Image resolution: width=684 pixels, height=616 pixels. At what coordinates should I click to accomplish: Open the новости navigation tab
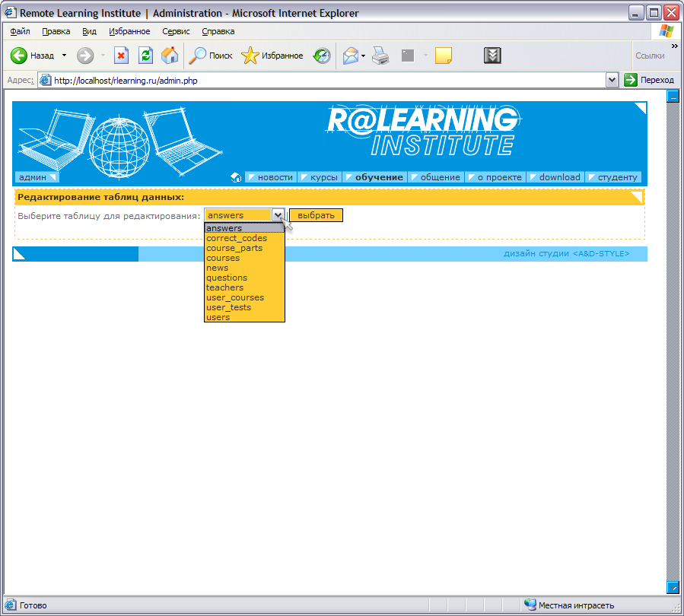click(271, 177)
